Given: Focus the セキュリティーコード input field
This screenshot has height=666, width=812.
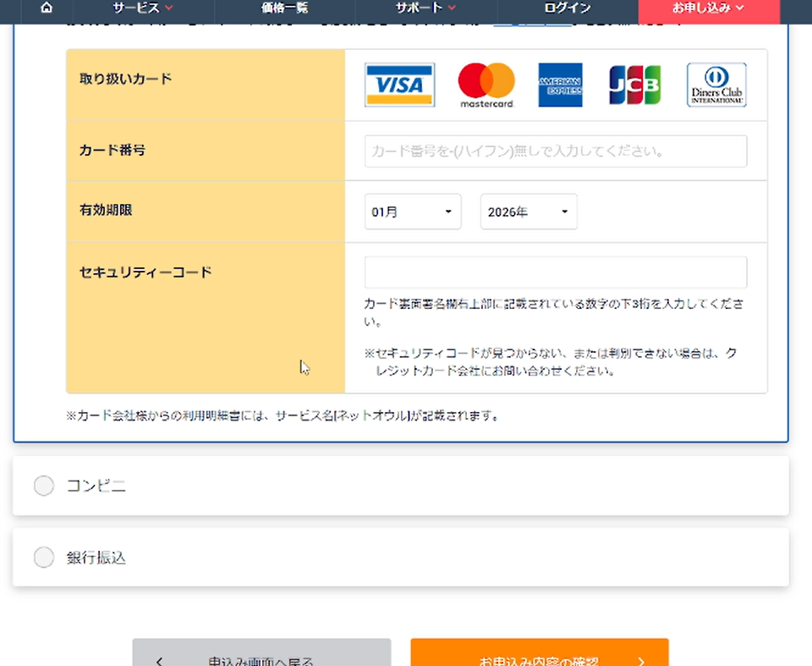Looking at the screenshot, I should click(556, 272).
